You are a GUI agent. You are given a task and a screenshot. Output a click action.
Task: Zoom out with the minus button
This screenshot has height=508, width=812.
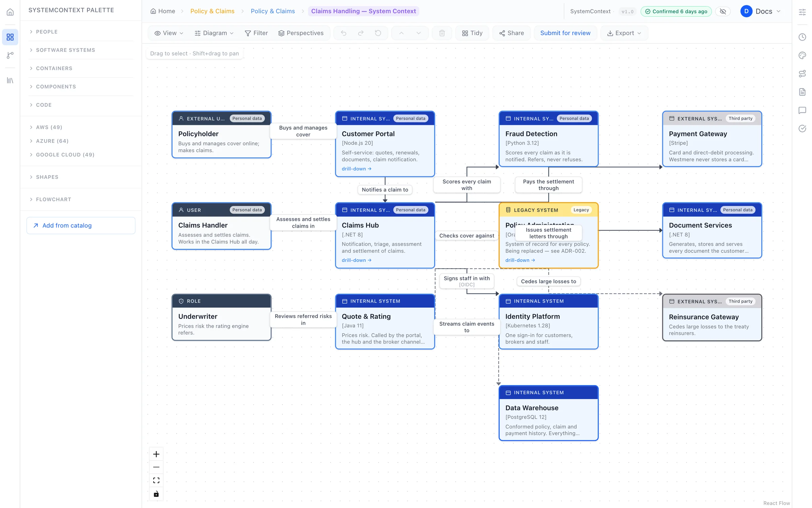(156, 467)
